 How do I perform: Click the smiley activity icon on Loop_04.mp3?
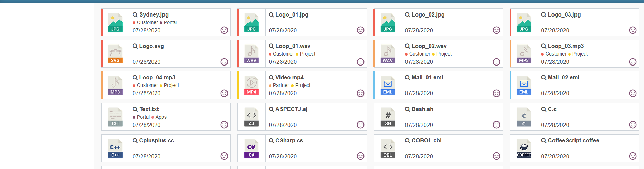tap(224, 93)
